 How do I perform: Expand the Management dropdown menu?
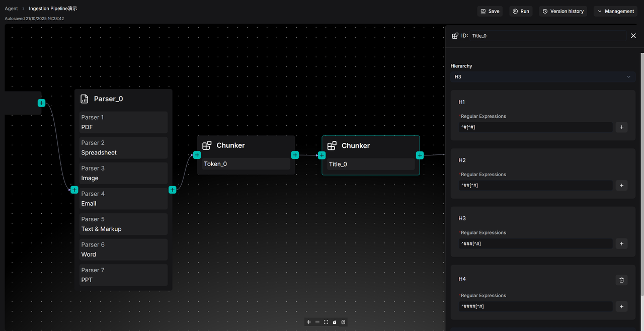[615, 11]
